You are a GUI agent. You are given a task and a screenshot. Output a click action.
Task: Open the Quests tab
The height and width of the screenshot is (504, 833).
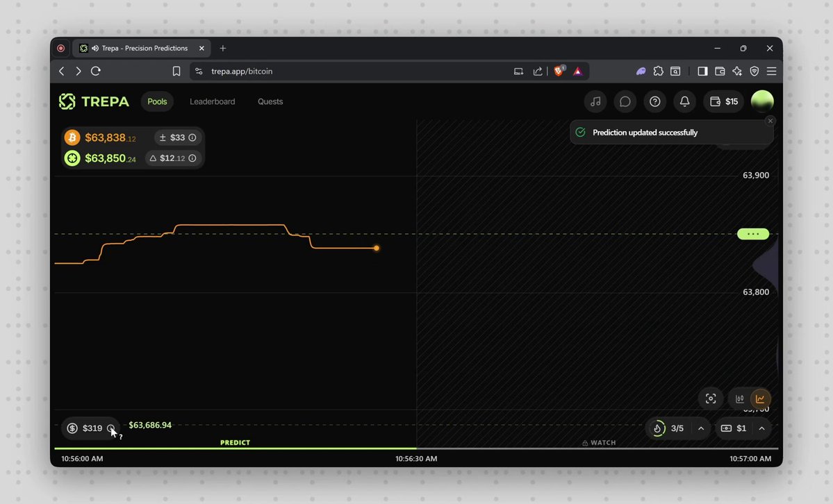tap(270, 101)
